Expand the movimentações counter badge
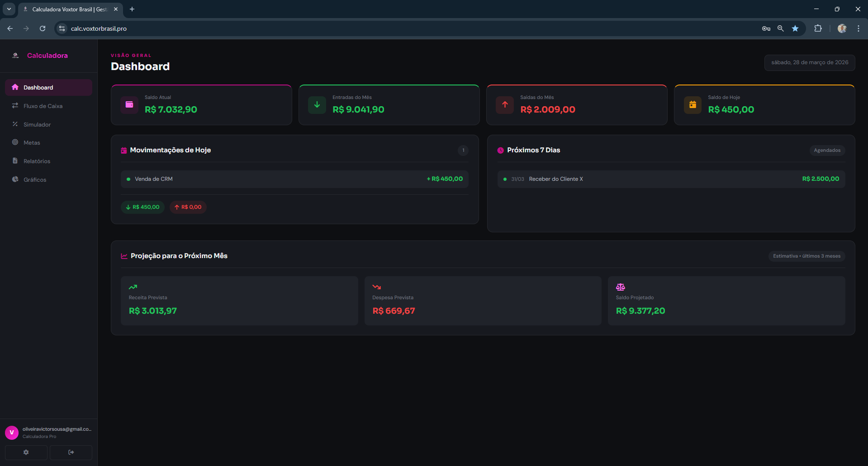 click(x=463, y=150)
